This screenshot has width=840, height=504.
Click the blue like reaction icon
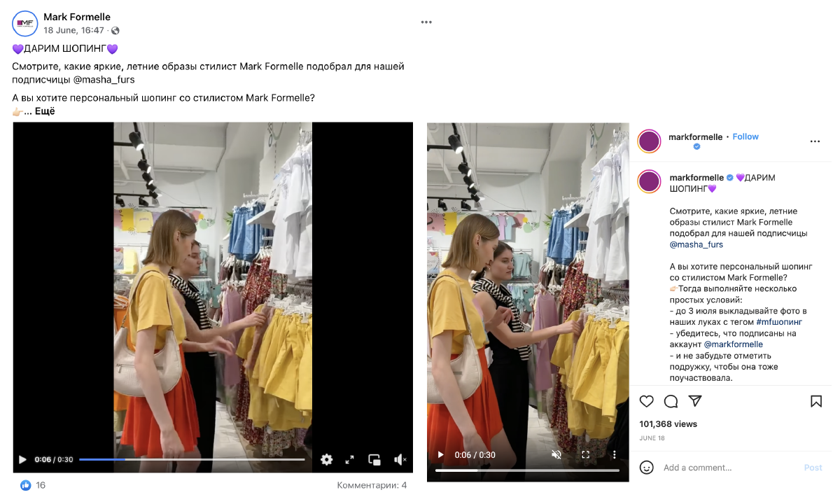tap(26, 485)
